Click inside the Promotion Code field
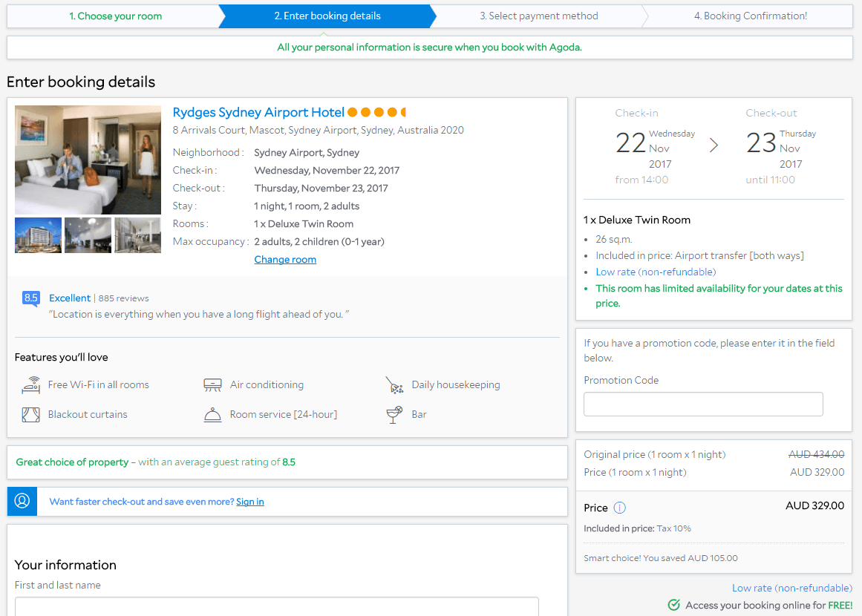 tap(703, 404)
